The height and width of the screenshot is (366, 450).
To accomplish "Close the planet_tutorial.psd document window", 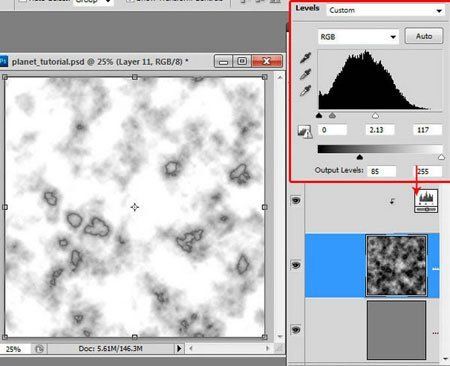I will (267, 61).
